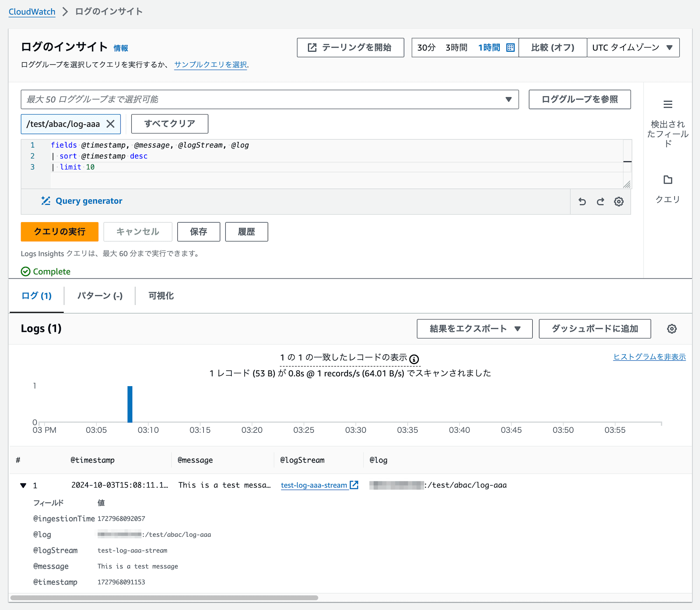The height and width of the screenshot is (610, 700).
Task: Open discovered fields panel icon
Action: pyautogui.click(x=668, y=104)
